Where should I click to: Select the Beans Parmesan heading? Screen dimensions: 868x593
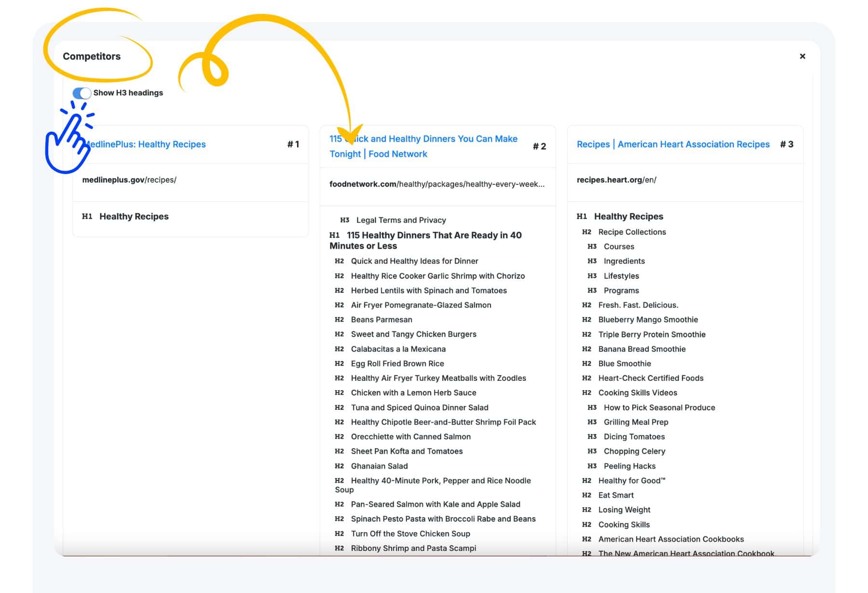click(x=381, y=320)
